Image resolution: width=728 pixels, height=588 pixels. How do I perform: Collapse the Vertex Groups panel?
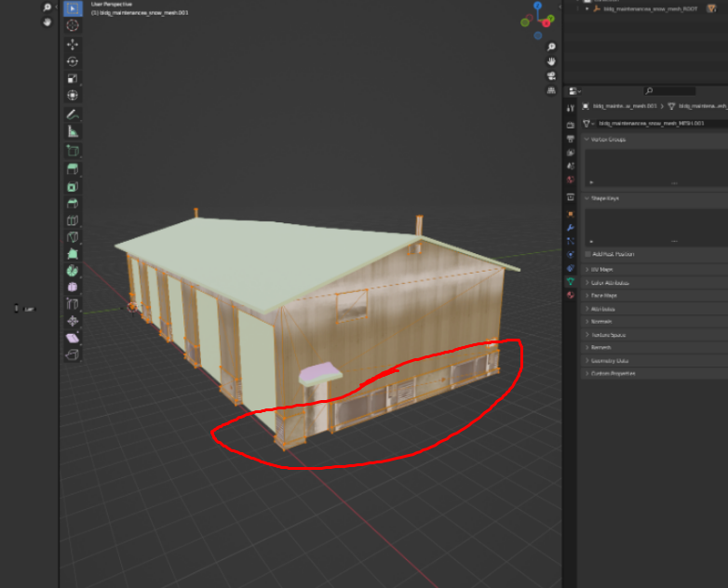pyautogui.click(x=607, y=140)
